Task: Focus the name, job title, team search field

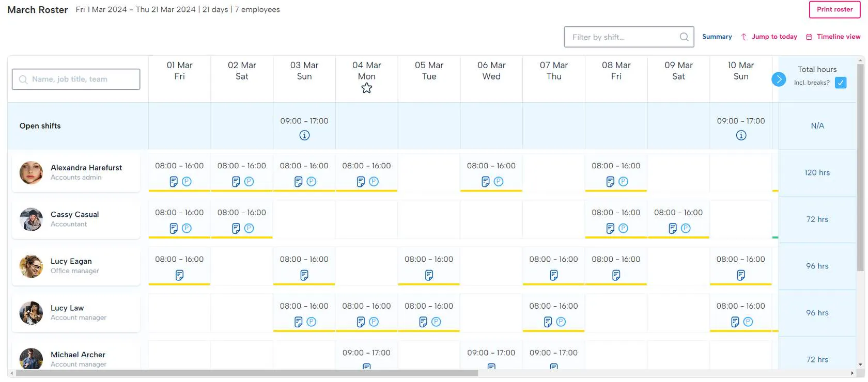Action: (76, 79)
